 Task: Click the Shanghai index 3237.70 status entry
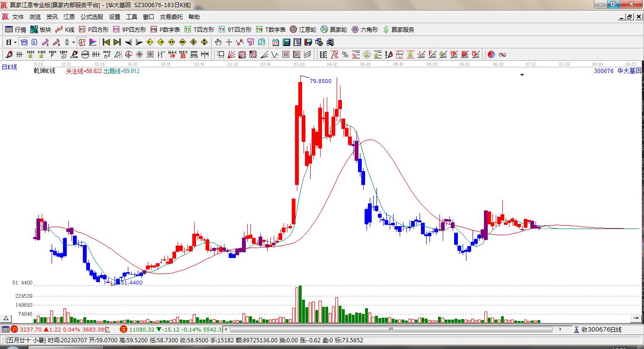coord(61,329)
